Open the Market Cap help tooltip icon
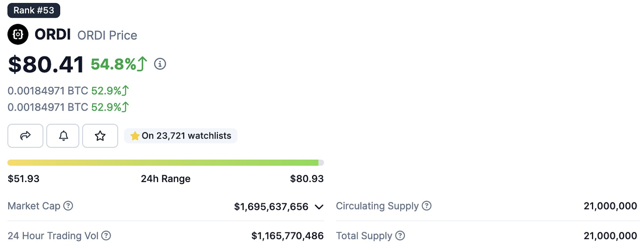Viewport: 644px width, 247px height. pyautogui.click(x=68, y=206)
